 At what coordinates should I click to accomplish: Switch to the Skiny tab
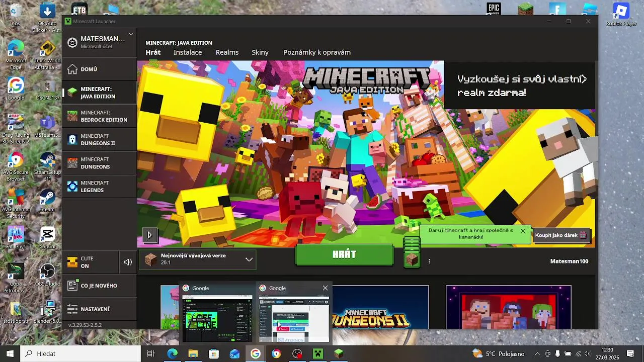[x=260, y=52]
